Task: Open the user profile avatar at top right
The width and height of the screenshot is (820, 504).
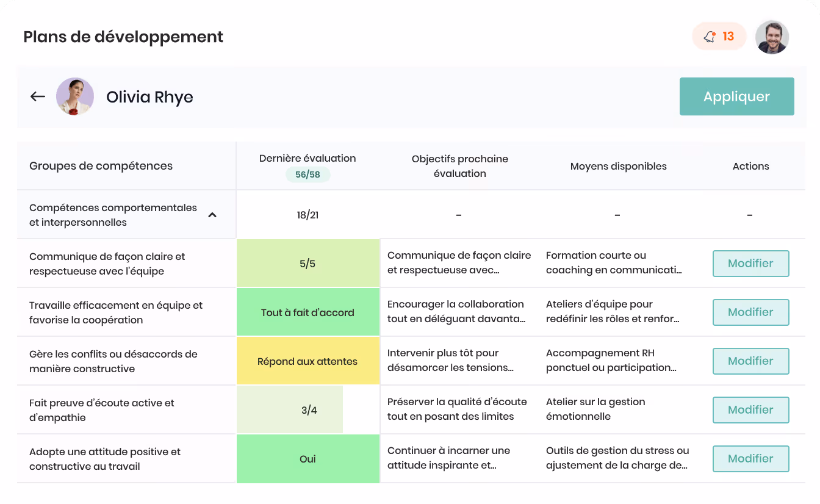Action: (772, 37)
